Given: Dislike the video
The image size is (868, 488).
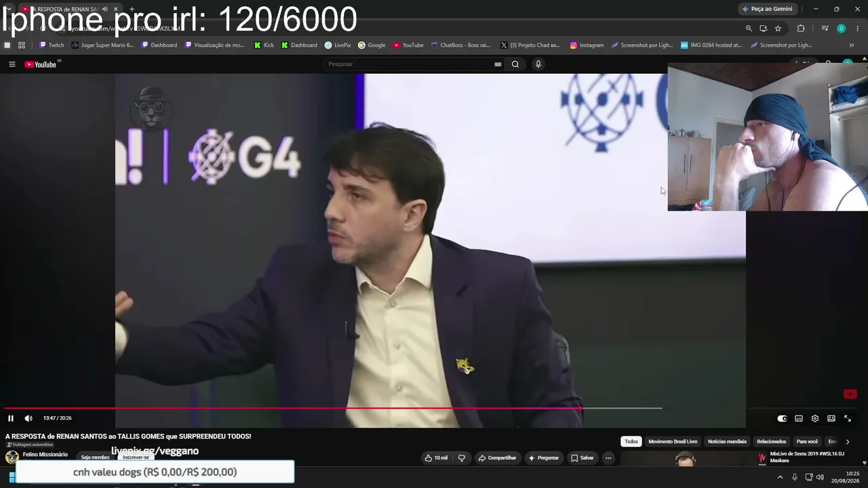Looking at the screenshot, I should (x=462, y=458).
